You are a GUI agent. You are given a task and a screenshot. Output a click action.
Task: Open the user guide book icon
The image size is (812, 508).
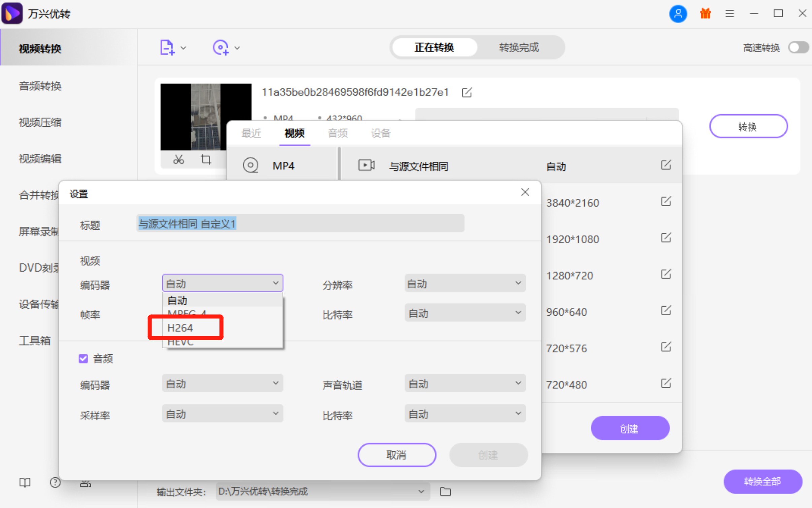point(25,482)
